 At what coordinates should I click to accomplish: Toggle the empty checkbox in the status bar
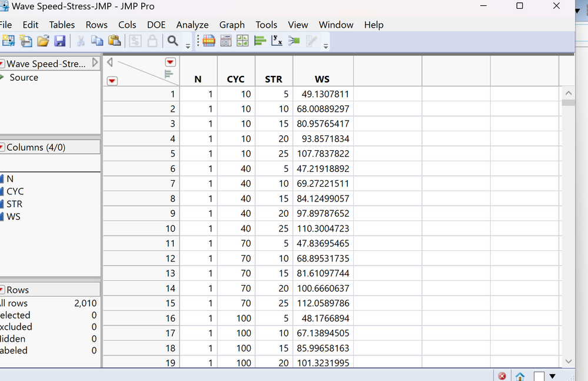[539, 376]
